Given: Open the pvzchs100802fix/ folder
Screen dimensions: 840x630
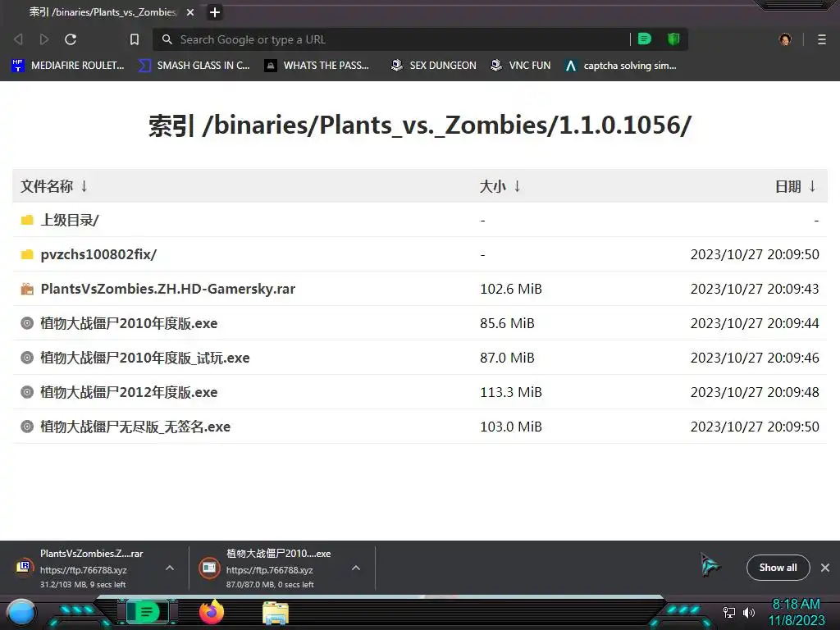Looking at the screenshot, I should click(98, 254).
